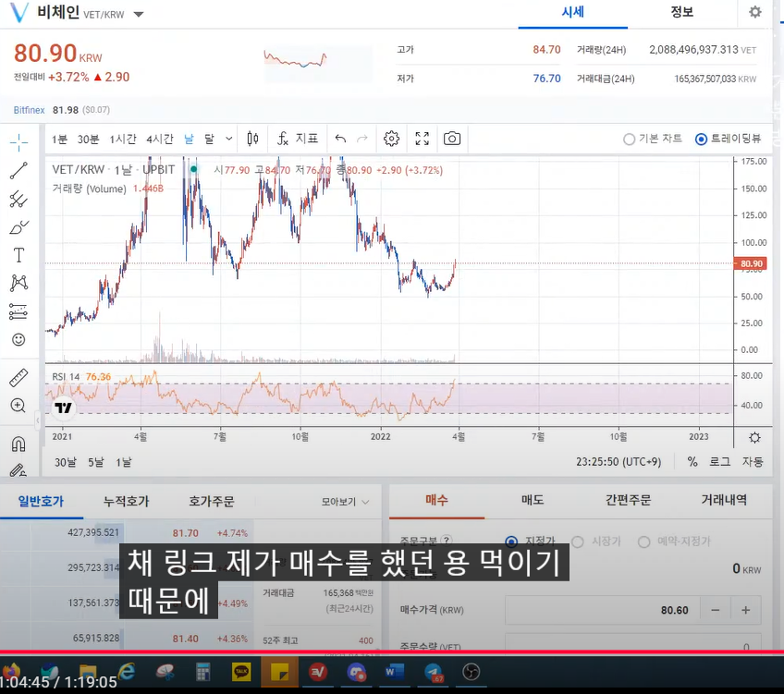This screenshot has height=694, width=784.
Task: Open the 호가주문 tab
Action: (211, 501)
